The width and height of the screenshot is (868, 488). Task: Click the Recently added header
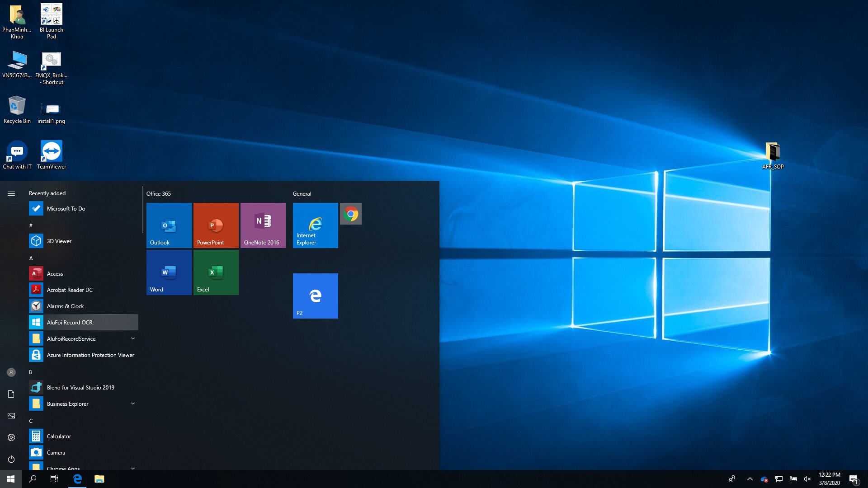pos(47,193)
